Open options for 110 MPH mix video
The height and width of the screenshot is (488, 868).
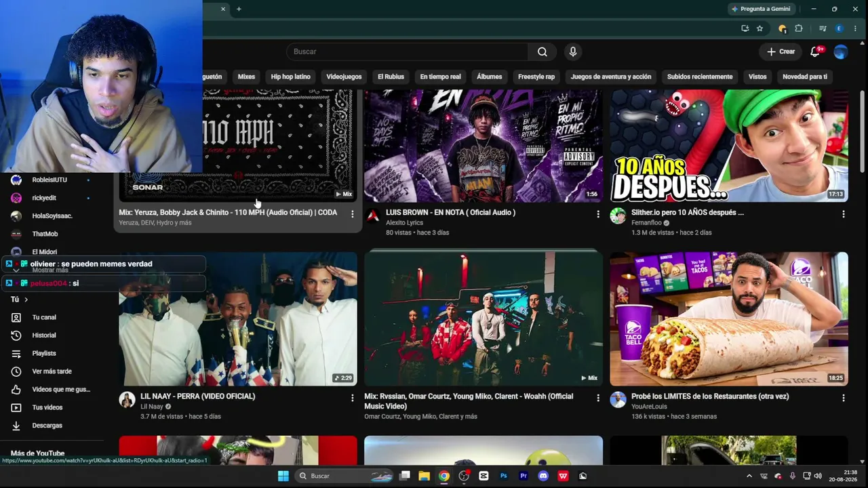pos(352,214)
